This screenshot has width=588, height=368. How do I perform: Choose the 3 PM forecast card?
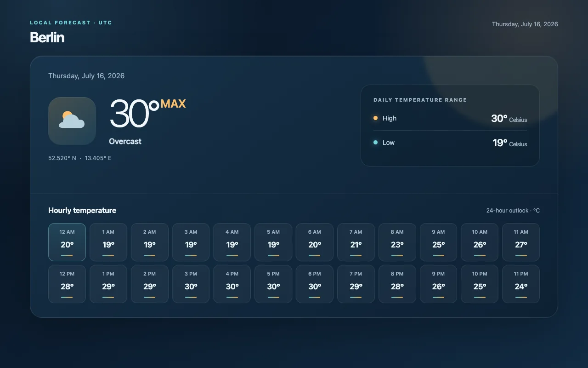coord(191,284)
